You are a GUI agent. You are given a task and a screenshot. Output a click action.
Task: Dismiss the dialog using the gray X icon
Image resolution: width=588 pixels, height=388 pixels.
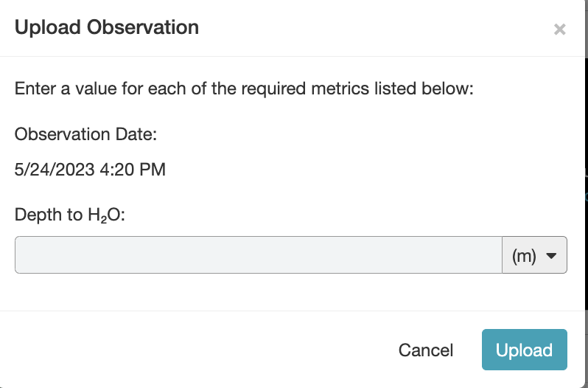click(x=559, y=30)
